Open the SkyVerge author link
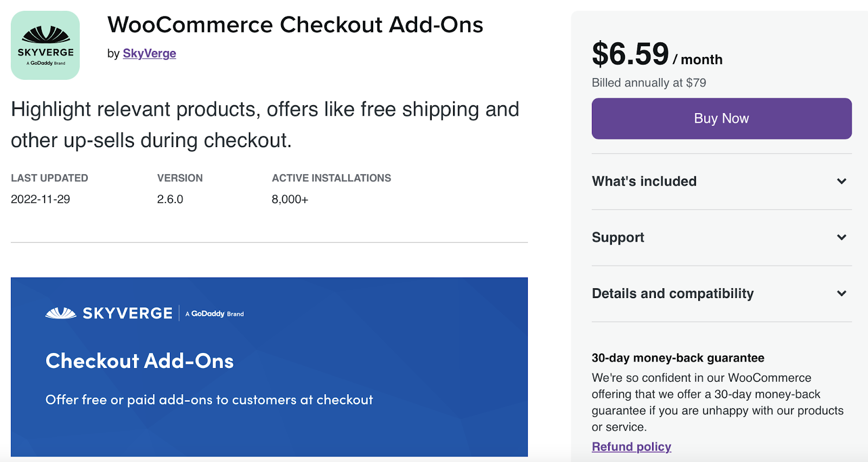This screenshot has width=868, height=462. coord(149,53)
